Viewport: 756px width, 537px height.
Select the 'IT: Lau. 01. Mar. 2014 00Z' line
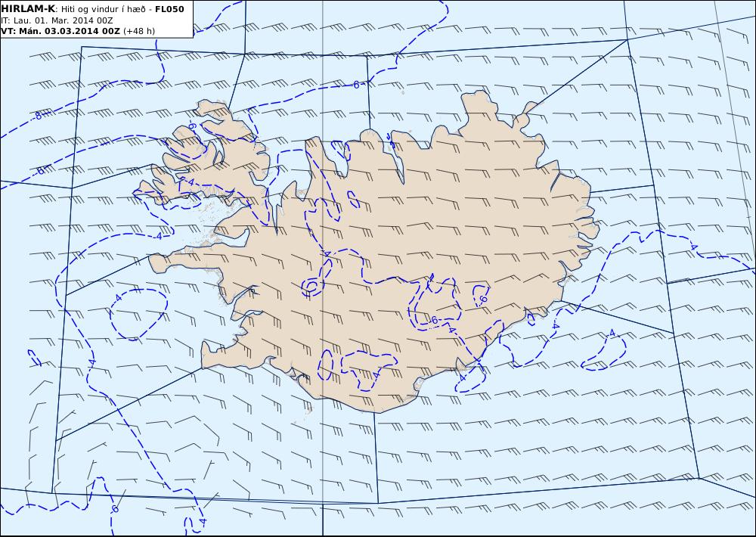(x=57, y=20)
